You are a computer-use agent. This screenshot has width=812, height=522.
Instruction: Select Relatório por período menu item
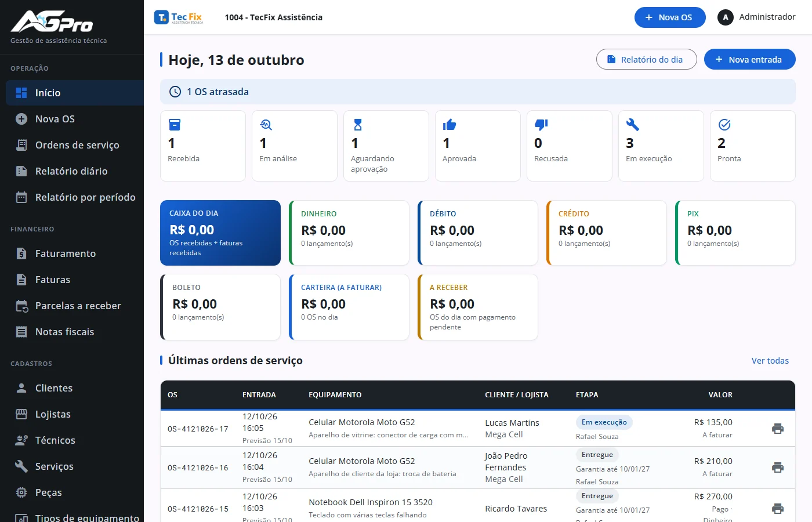tap(75, 197)
